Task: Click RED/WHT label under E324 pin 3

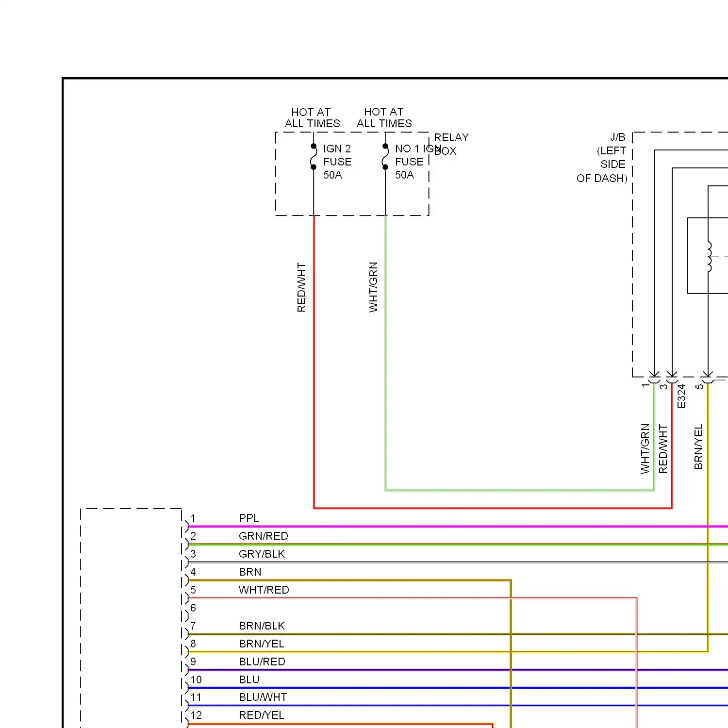Action: (x=663, y=449)
